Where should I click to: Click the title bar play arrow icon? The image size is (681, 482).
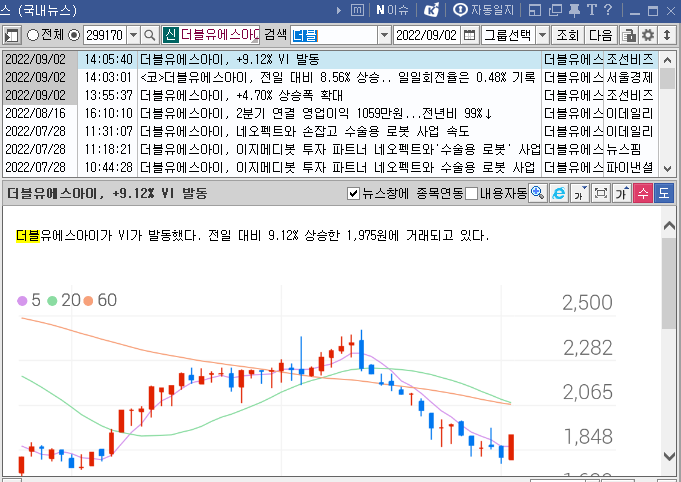click(x=339, y=10)
